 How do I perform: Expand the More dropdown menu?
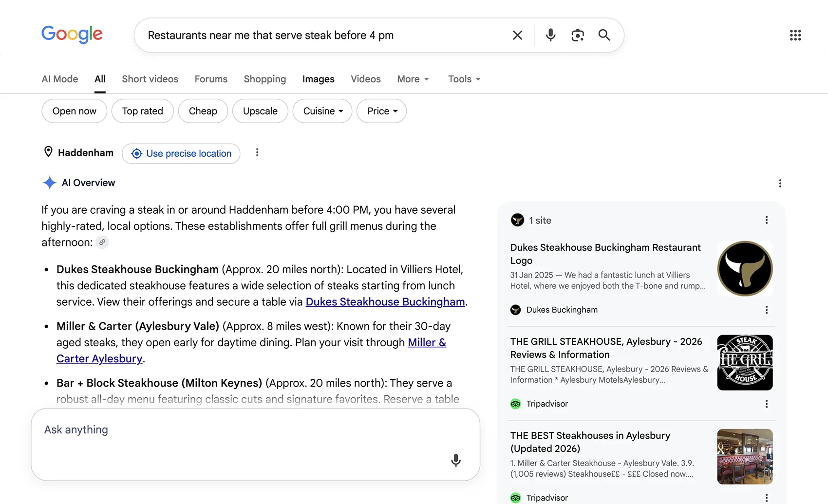point(413,79)
